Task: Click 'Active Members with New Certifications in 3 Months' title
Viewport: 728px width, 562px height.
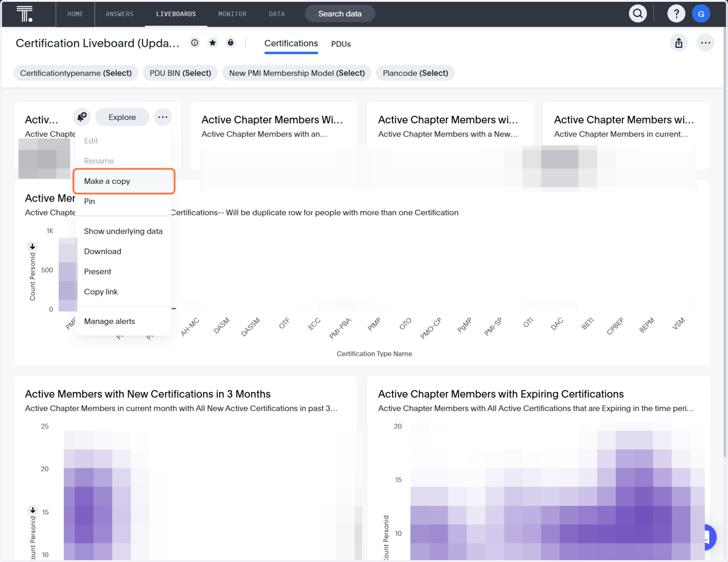Action: (147, 394)
